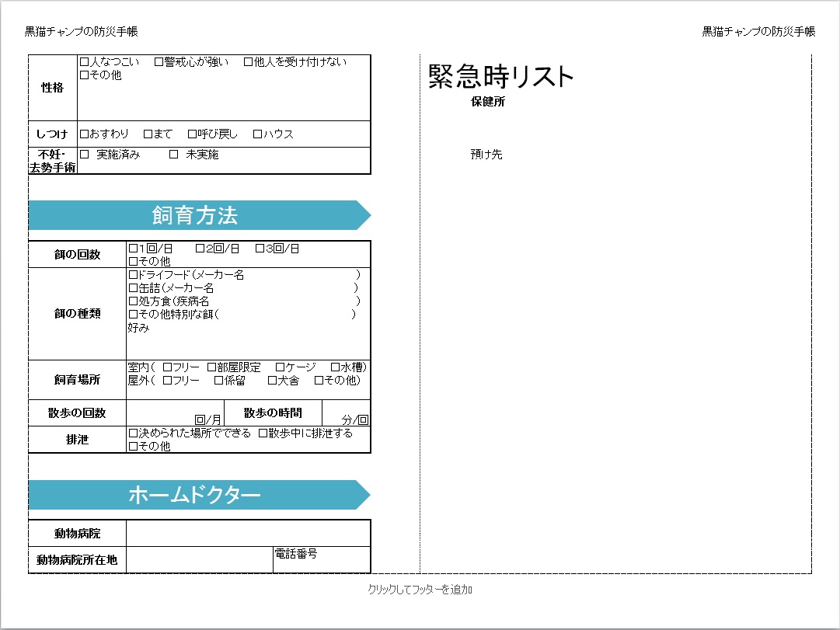The height and width of the screenshot is (630, 840).
Task: Tick the 犬舎 outdoor option
Action: [272, 381]
